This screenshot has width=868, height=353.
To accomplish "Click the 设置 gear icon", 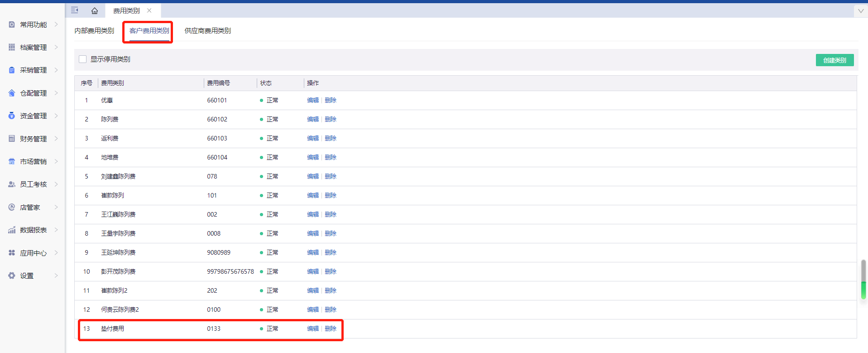I will 12,276.
